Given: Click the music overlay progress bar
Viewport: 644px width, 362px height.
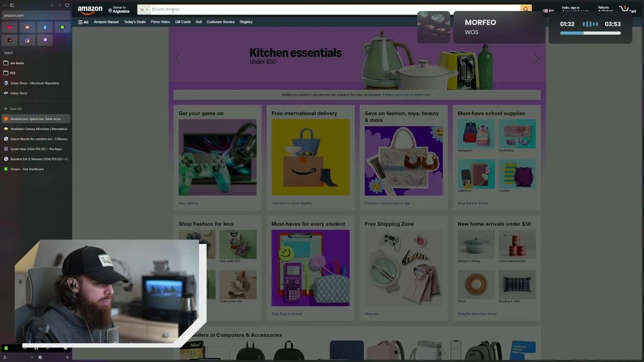Looking at the screenshot, I should [590, 33].
